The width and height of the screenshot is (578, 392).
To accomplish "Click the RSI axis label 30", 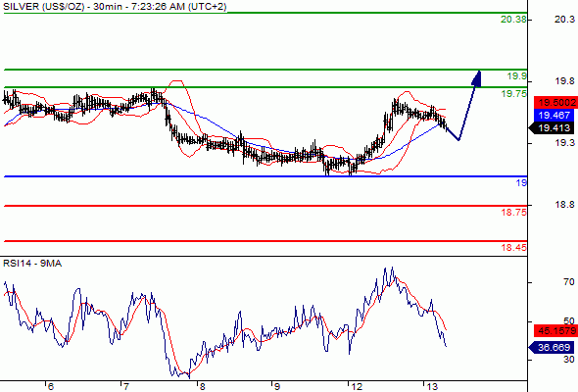I will 569,360.
